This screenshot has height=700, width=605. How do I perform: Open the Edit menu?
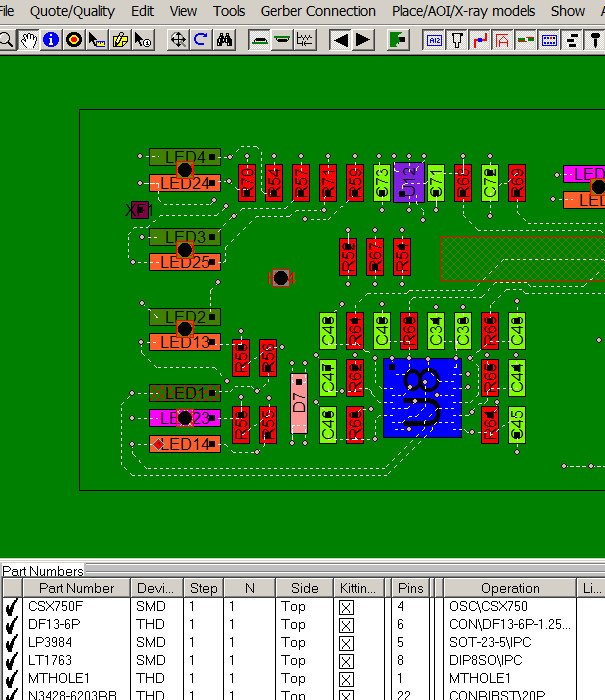(142, 11)
